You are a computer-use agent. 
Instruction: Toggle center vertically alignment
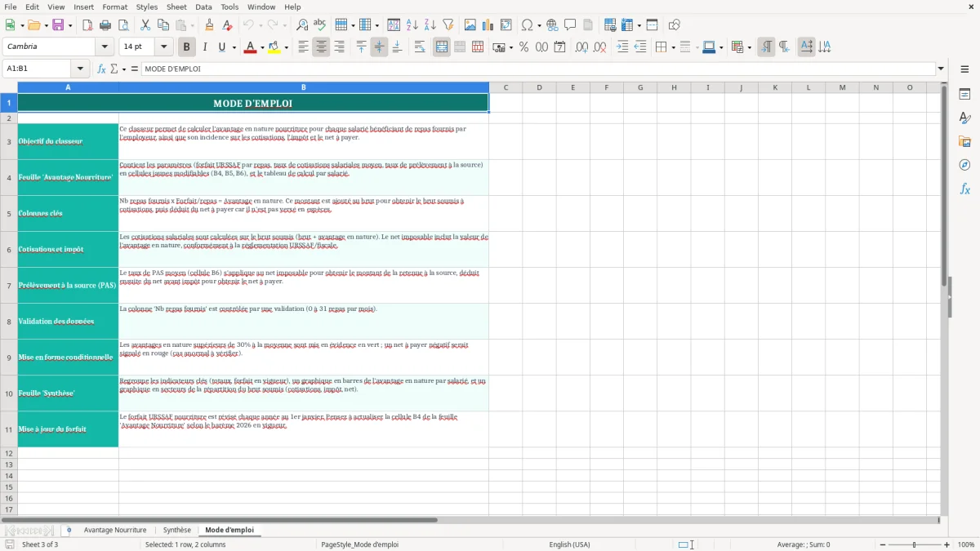379,47
